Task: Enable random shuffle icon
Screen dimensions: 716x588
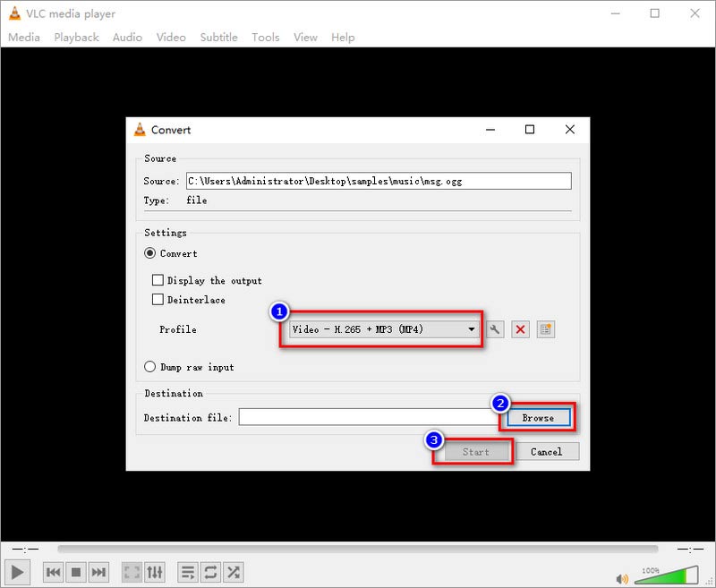Action: [234, 572]
